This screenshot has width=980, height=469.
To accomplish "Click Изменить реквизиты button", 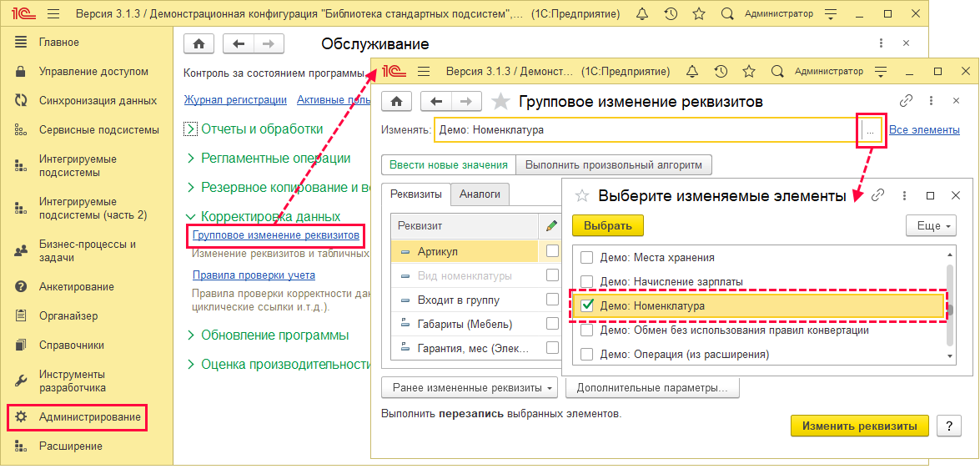I will point(860,426).
